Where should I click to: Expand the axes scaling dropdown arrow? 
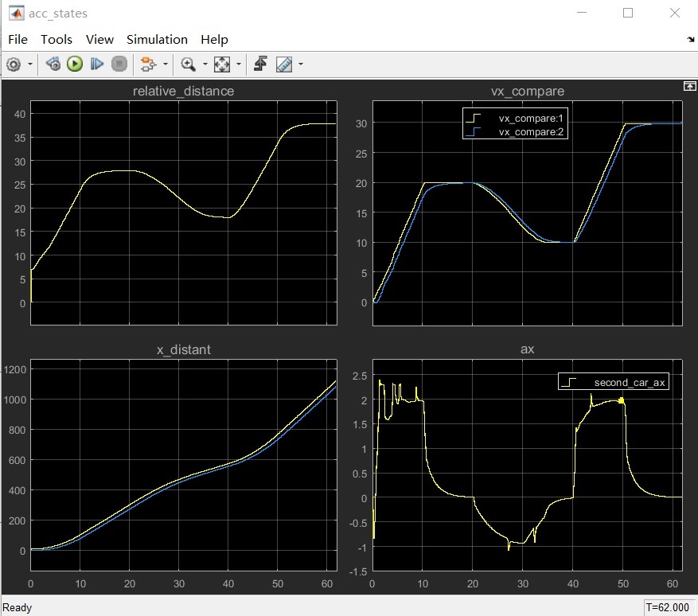(239, 64)
